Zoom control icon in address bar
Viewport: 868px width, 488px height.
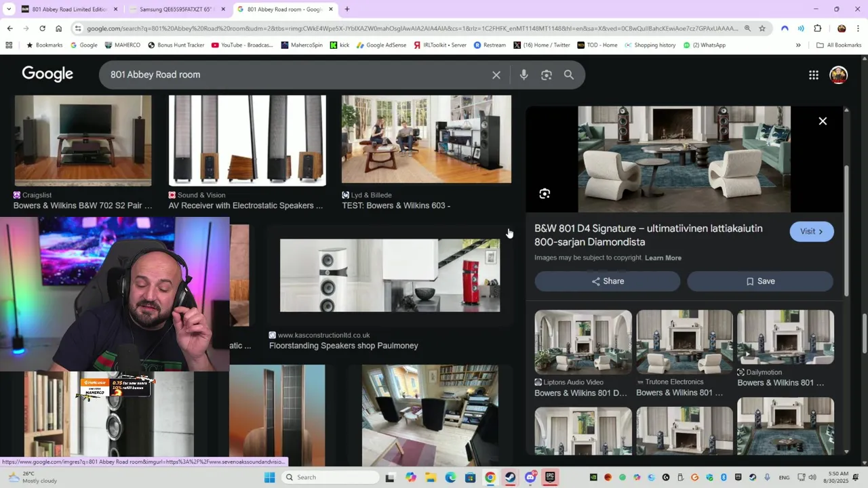point(747,28)
